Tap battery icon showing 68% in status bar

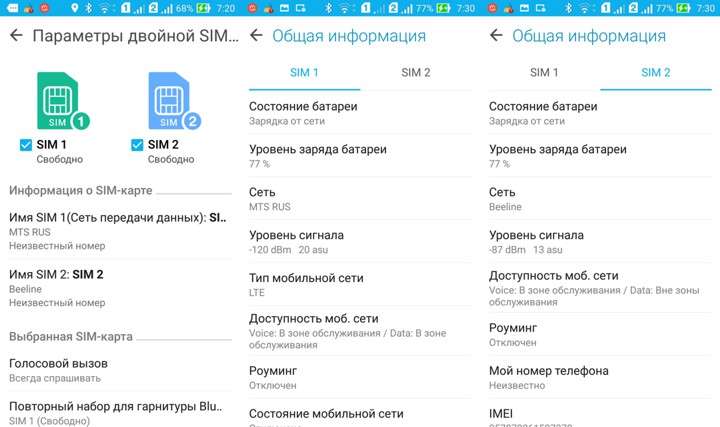point(203,8)
